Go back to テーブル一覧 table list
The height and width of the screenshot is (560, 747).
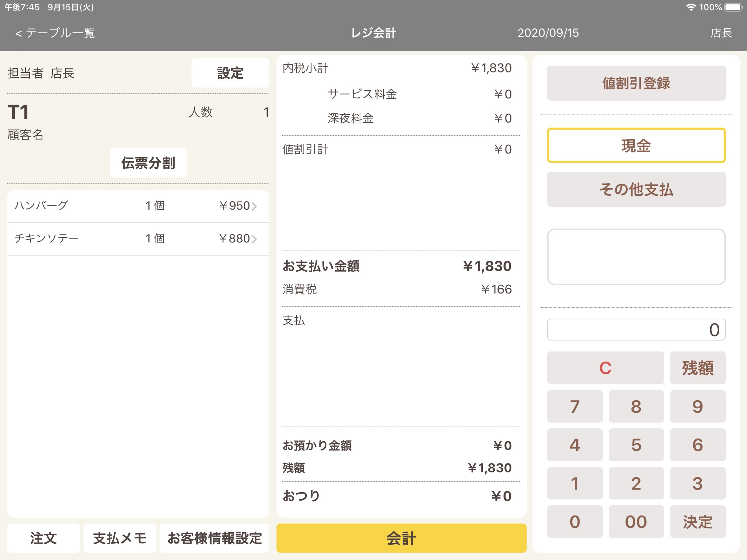coord(55,33)
